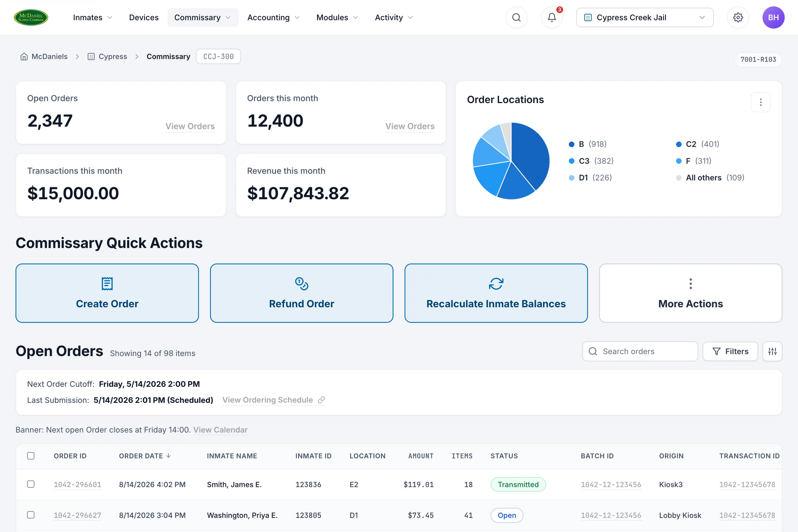The height and width of the screenshot is (532, 798).
Task: Click the B (918) legend color dot
Action: [572, 145]
